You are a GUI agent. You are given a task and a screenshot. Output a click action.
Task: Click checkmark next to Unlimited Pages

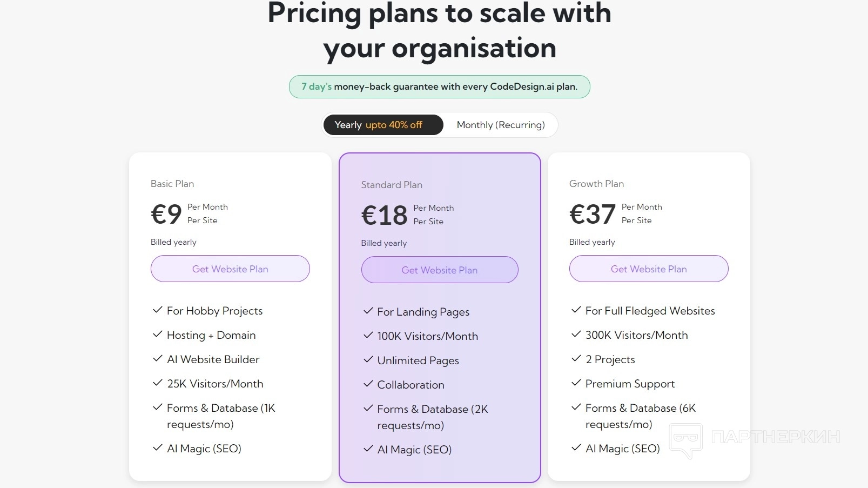tap(368, 360)
